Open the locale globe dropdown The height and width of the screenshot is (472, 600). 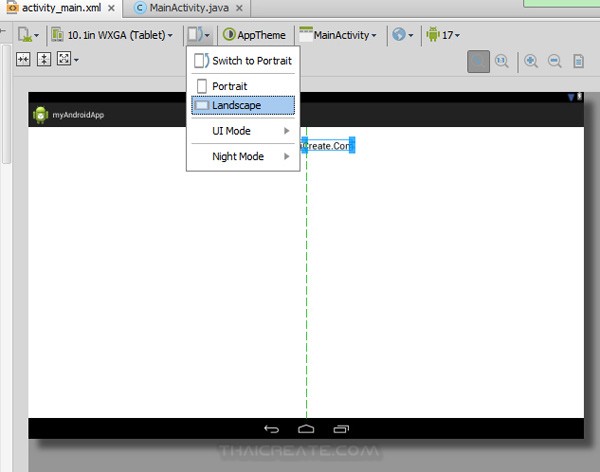coord(403,35)
